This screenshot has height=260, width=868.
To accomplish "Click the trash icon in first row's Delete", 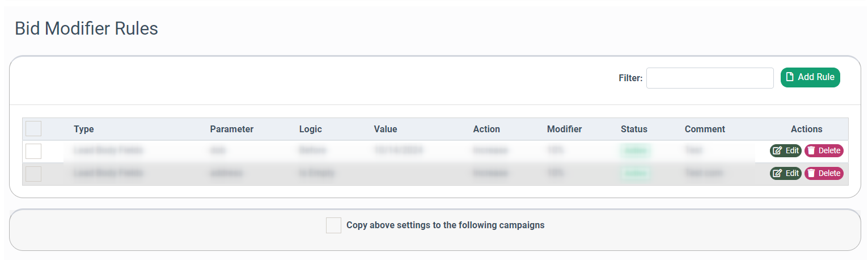I will (x=812, y=150).
